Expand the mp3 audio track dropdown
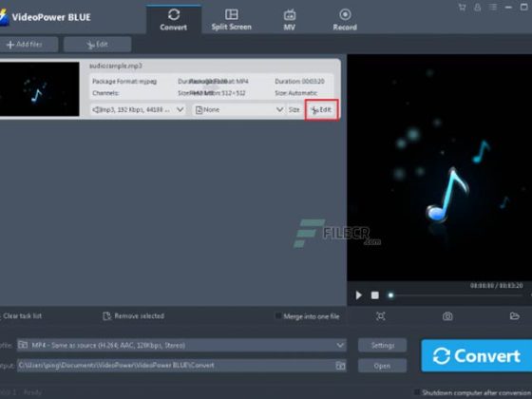532x399 pixels. (138, 109)
